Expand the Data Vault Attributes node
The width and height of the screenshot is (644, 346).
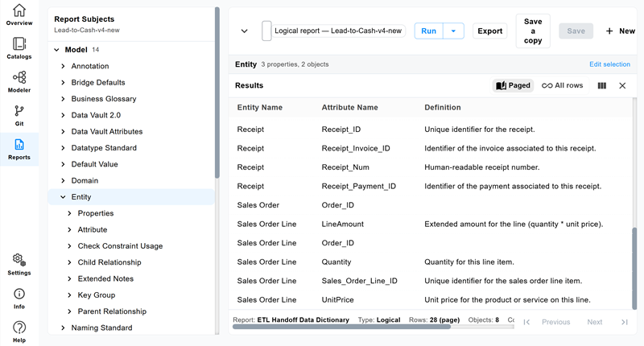click(x=63, y=132)
